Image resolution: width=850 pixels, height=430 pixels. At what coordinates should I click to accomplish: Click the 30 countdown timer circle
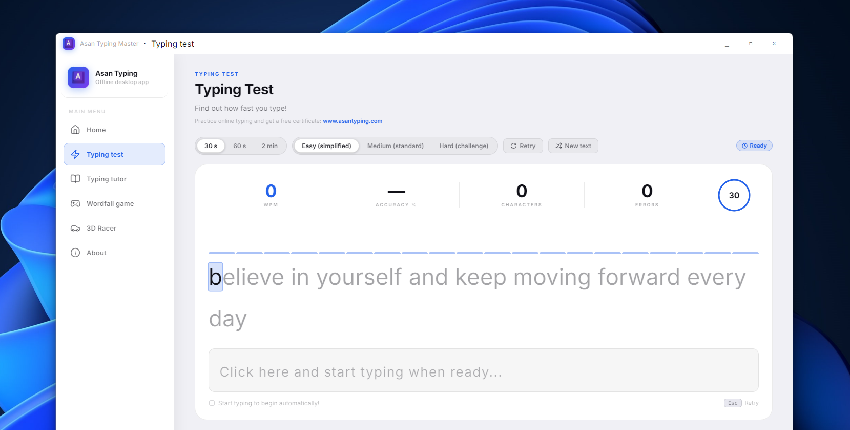coord(734,195)
